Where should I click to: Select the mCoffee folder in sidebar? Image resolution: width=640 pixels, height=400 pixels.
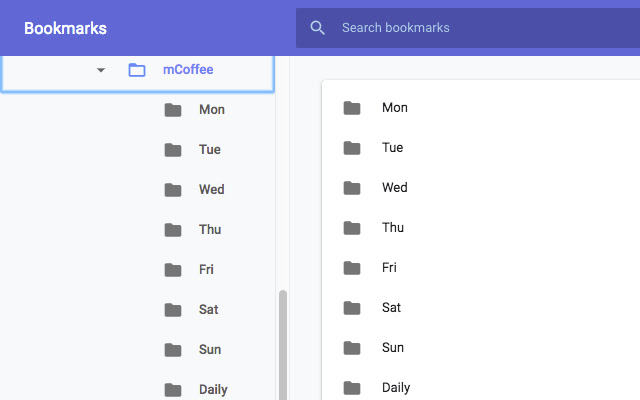[188, 70]
